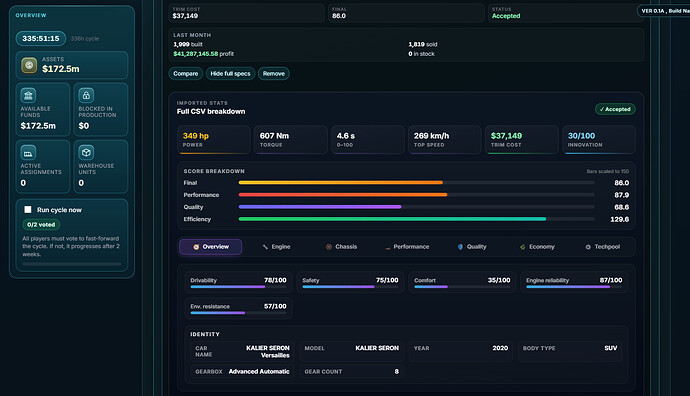Screen dimensions: 690x396
Task: Click the Assets coin icon
Action: [29, 65]
